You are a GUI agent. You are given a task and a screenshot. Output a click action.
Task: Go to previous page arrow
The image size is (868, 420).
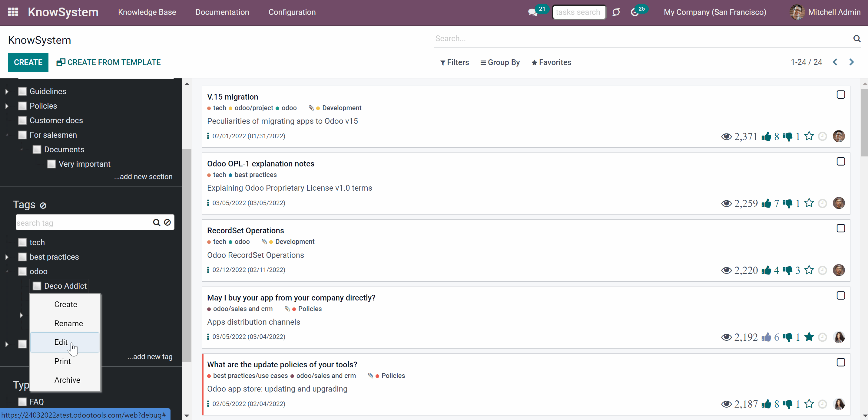click(835, 62)
